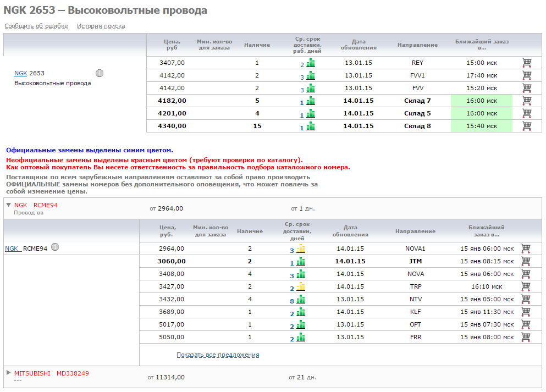The height and width of the screenshot is (392, 546).
Task: Click order time '16:10 мск' in TRP row
Action: point(487,286)
